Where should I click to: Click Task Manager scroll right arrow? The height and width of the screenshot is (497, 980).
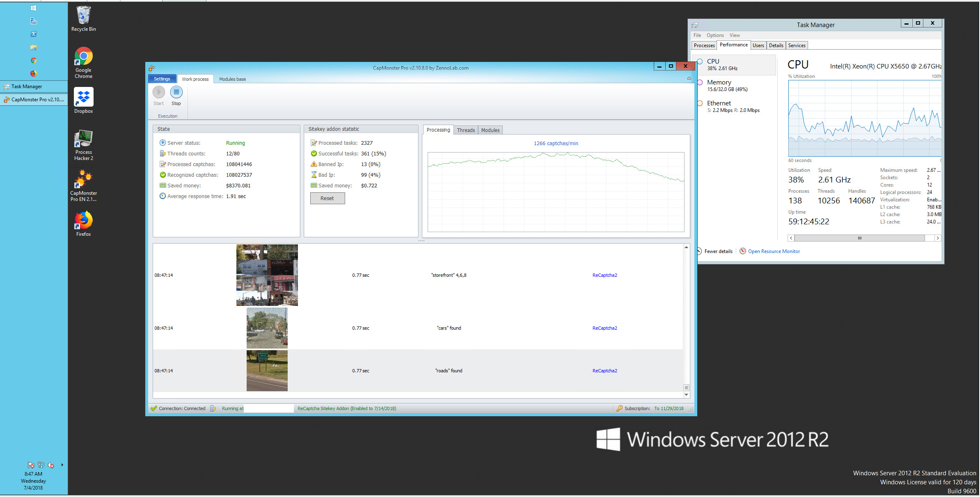[x=937, y=238]
